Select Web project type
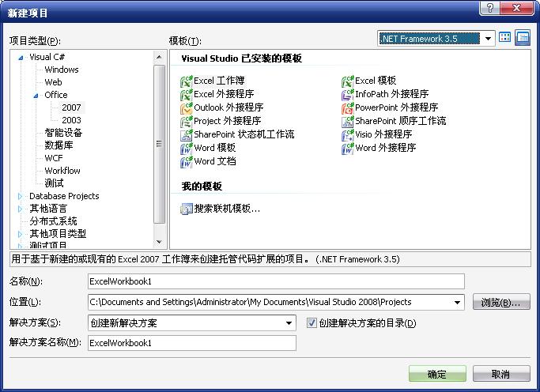Image resolution: width=540 pixels, height=392 pixels. 54,82
